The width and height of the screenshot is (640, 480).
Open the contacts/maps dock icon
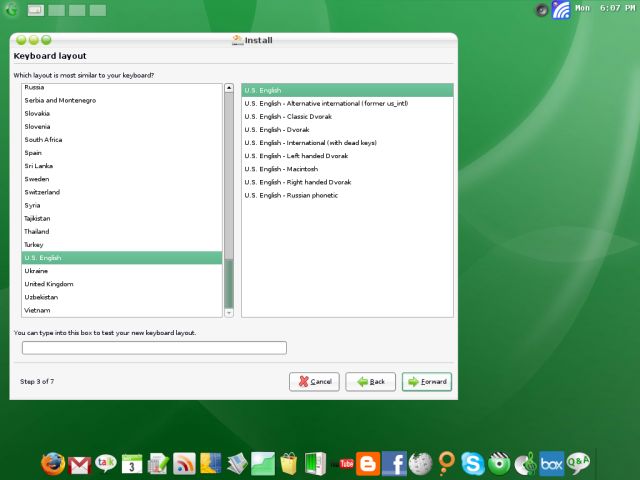pos(211,464)
